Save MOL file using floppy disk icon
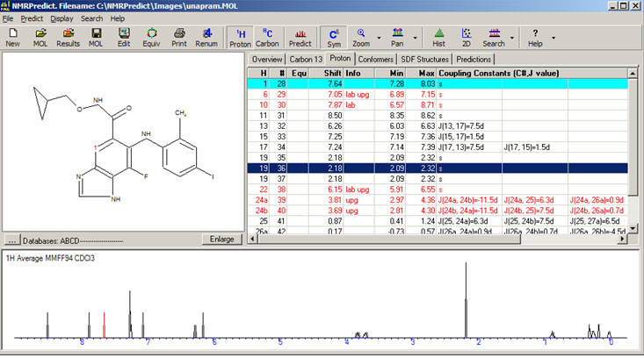 coord(96,36)
